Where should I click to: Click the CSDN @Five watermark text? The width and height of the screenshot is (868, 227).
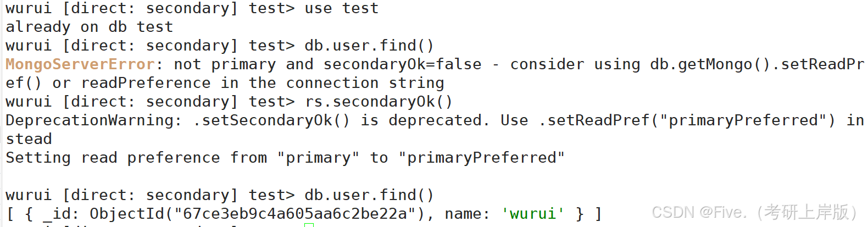pyautogui.click(x=754, y=212)
